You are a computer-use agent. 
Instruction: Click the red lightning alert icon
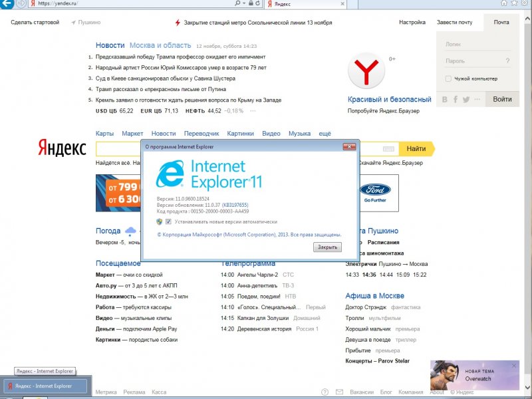coord(178,23)
